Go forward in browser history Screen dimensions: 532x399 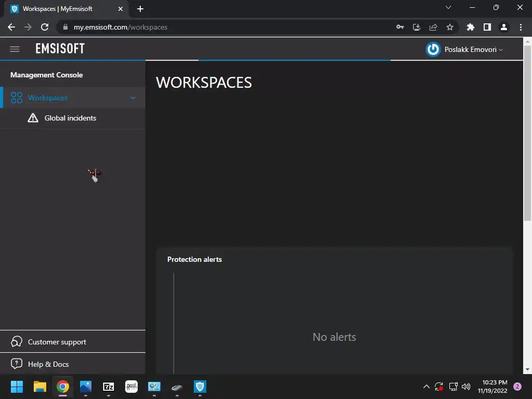[28, 27]
